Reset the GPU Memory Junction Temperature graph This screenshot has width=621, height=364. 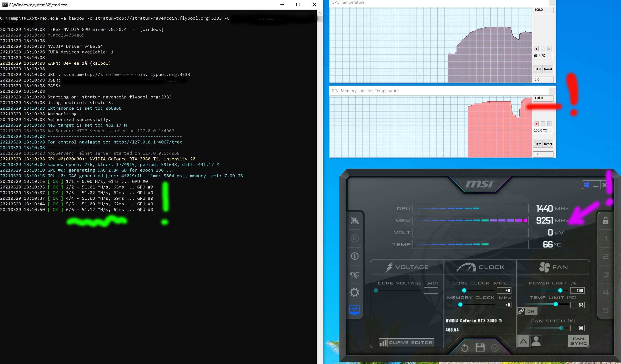[548, 144]
